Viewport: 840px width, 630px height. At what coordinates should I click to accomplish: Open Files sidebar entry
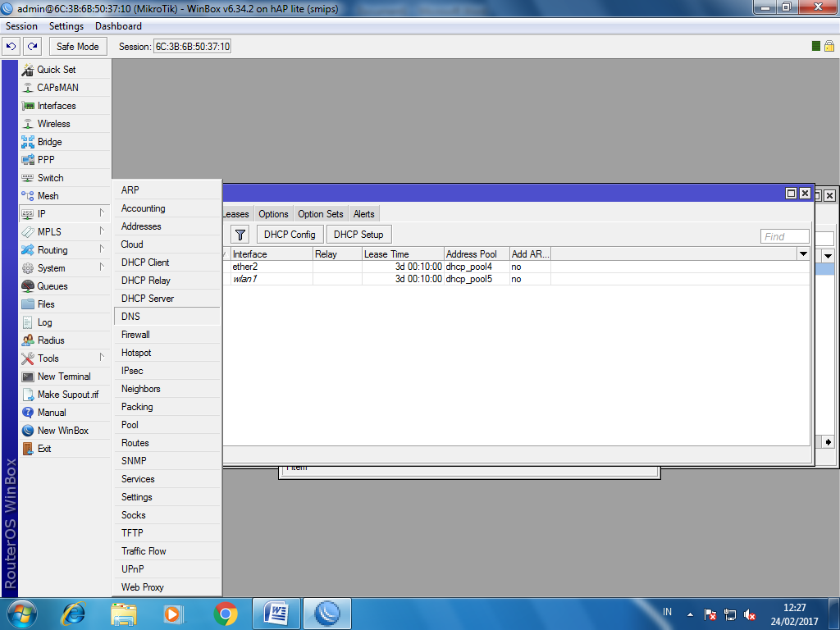pos(65,304)
